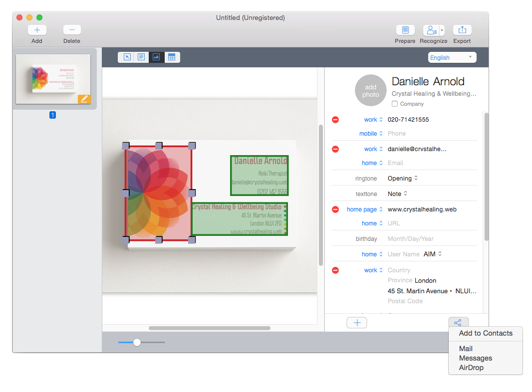The height and width of the screenshot is (392, 532).
Task: Select the pointer selection tool
Action: point(127,57)
